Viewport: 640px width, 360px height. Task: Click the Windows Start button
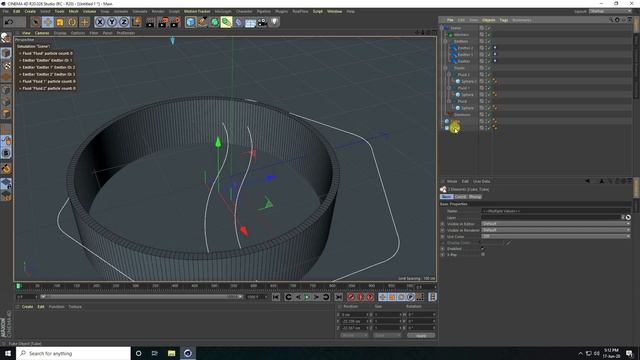[x=8, y=353]
